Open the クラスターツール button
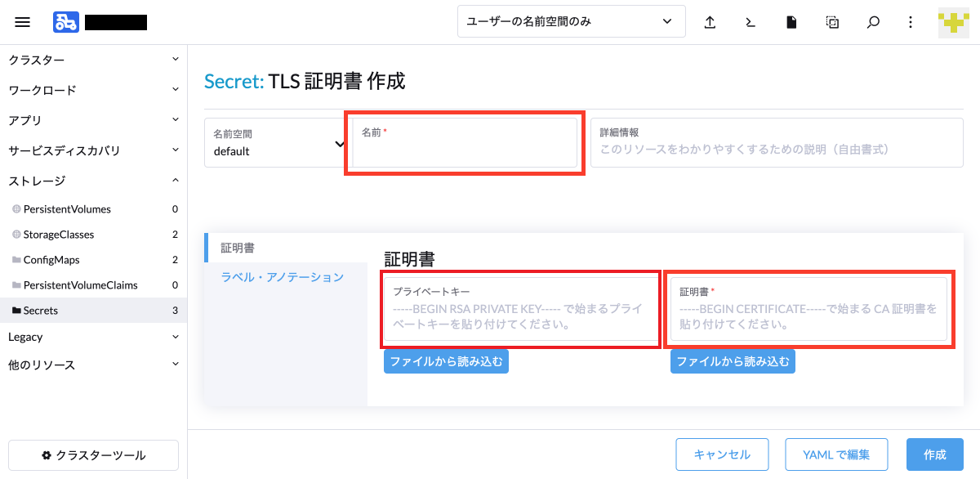The width and height of the screenshot is (980, 479). coord(93,455)
